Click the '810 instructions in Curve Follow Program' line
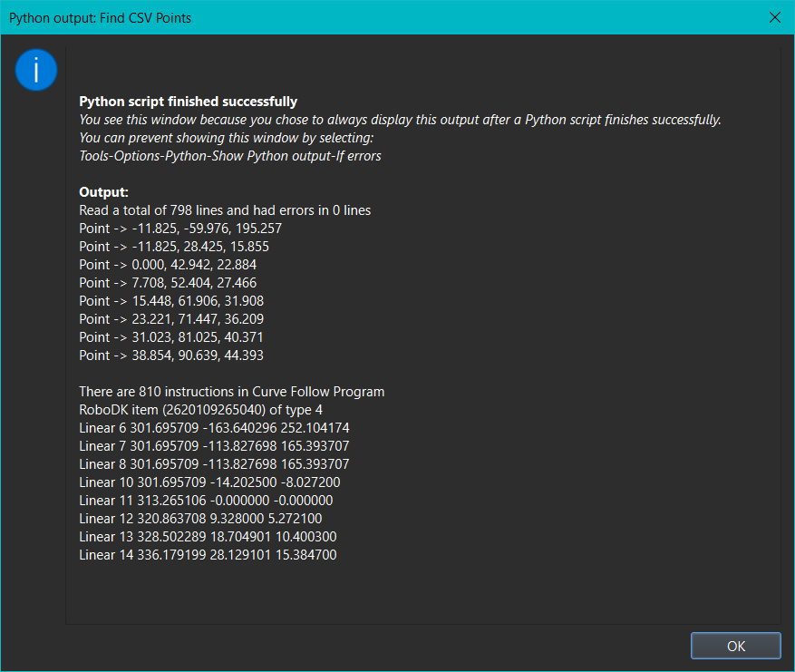Viewport: 795px width, 672px height. (x=232, y=392)
